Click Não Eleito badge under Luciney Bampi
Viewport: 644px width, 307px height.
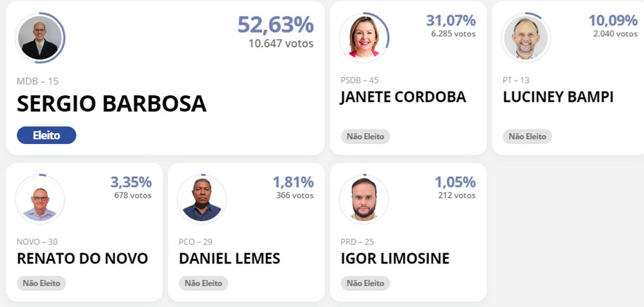(528, 137)
